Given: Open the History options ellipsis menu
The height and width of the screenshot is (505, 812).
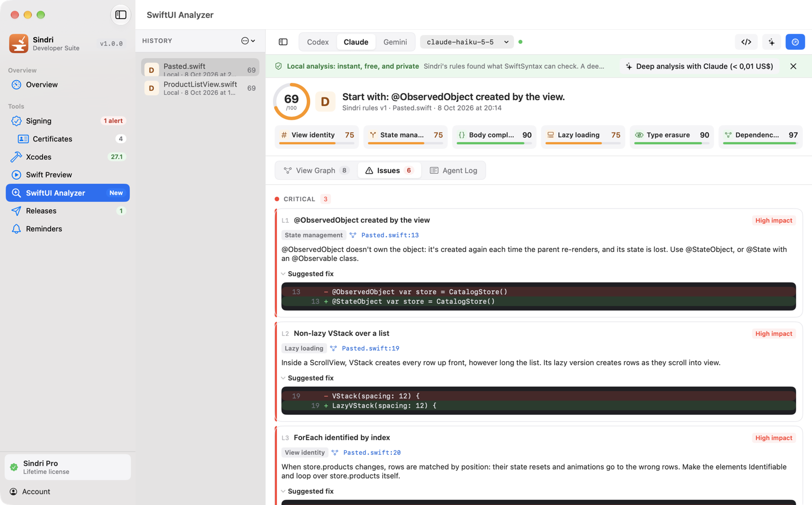Looking at the screenshot, I should [248, 41].
